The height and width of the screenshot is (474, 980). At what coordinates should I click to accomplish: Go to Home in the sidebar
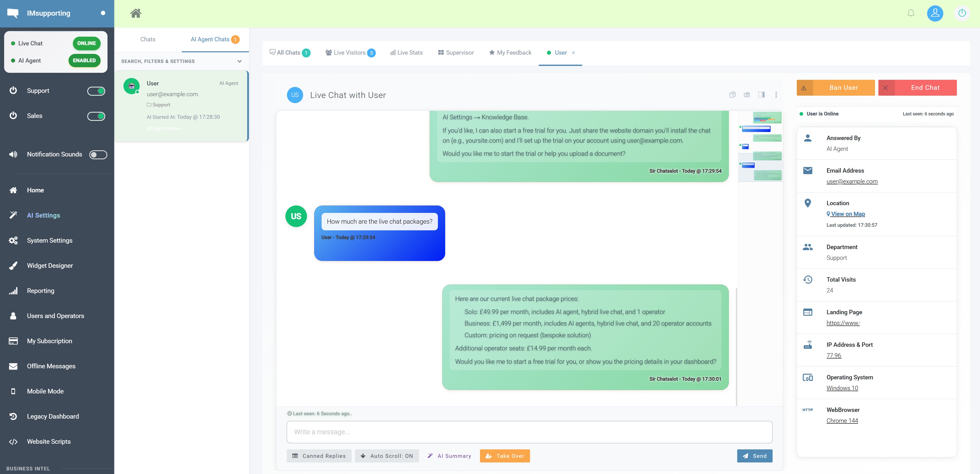(35, 190)
